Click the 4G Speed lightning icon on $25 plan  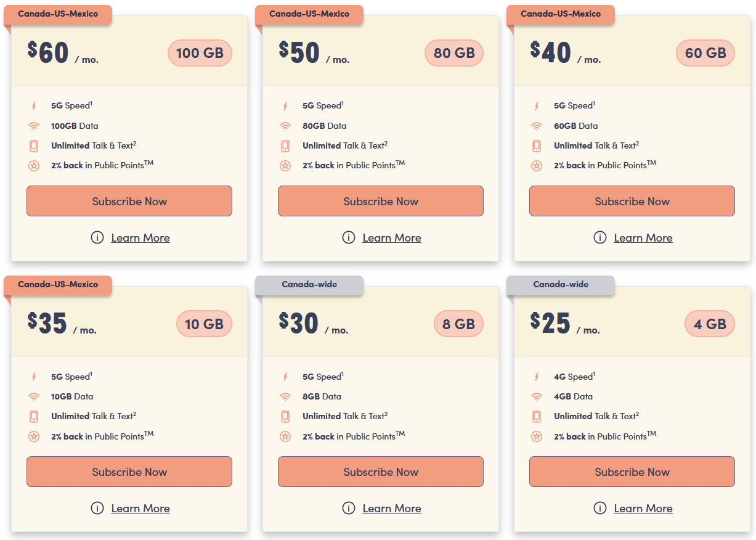537,376
